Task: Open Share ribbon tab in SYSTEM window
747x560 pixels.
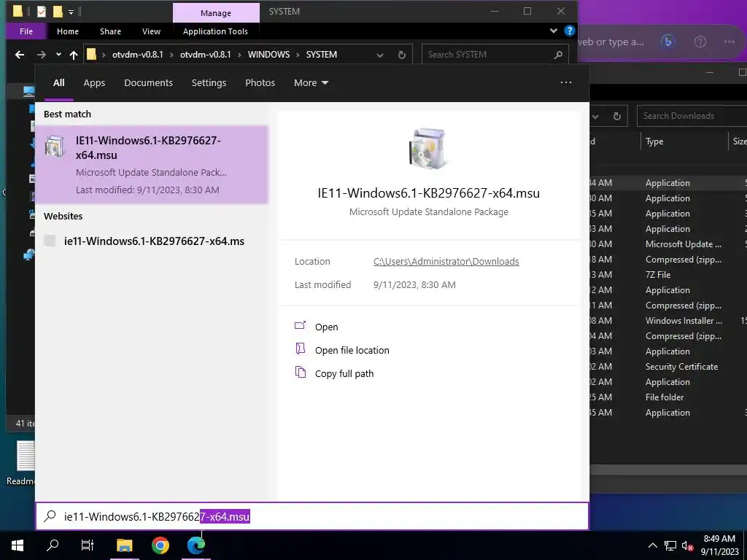Action: click(110, 31)
